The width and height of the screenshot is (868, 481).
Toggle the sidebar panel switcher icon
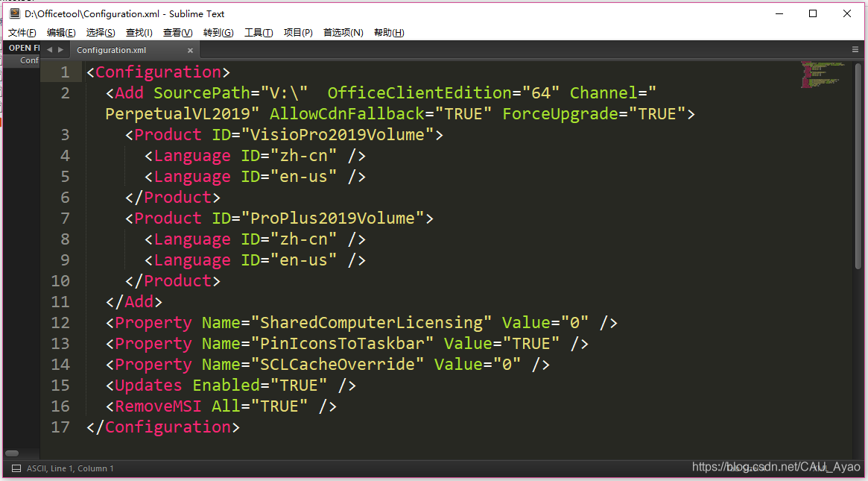[x=16, y=469]
